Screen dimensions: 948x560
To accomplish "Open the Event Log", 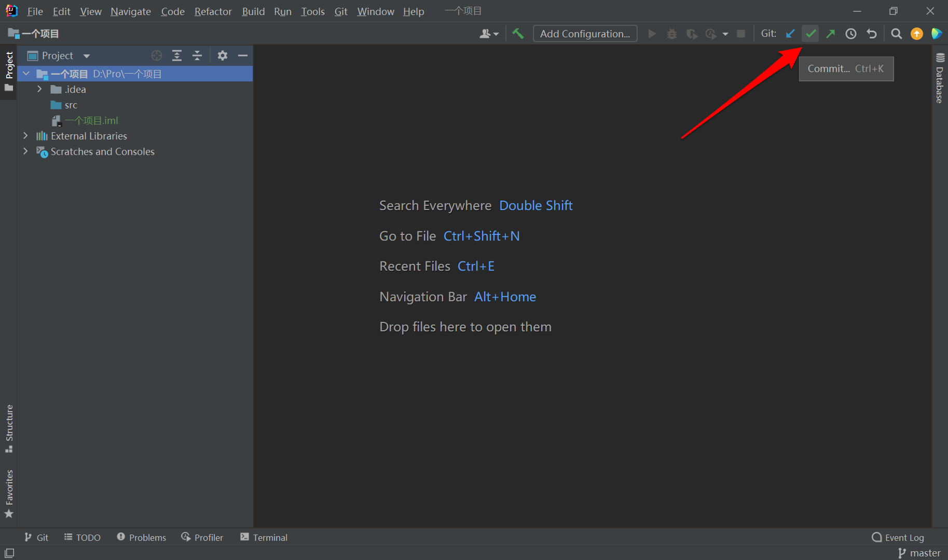I will [898, 538].
